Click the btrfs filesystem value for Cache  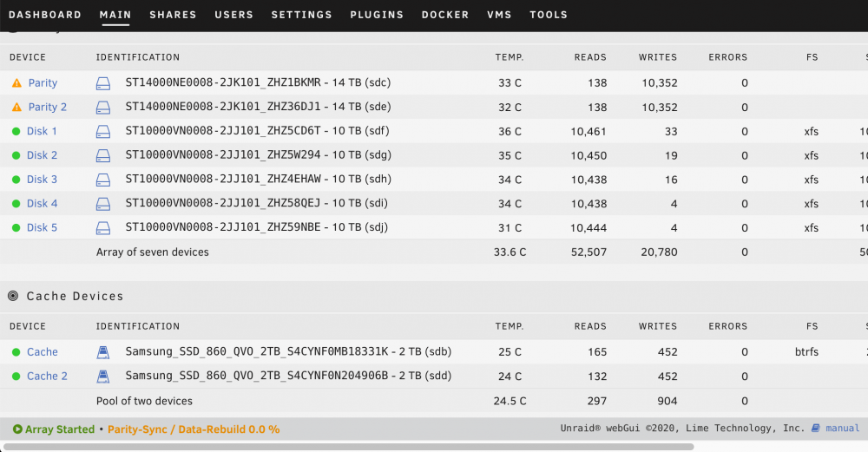pos(806,352)
